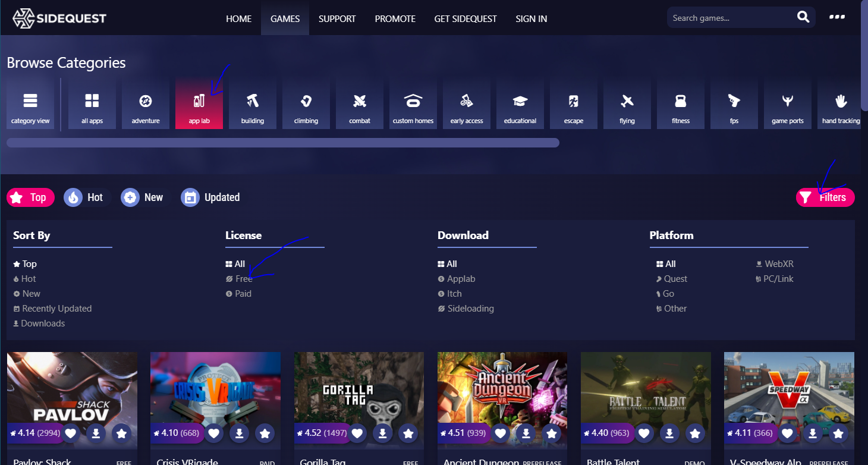868x465 pixels.
Task: Filter Download by Applab
Action: click(457, 279)
